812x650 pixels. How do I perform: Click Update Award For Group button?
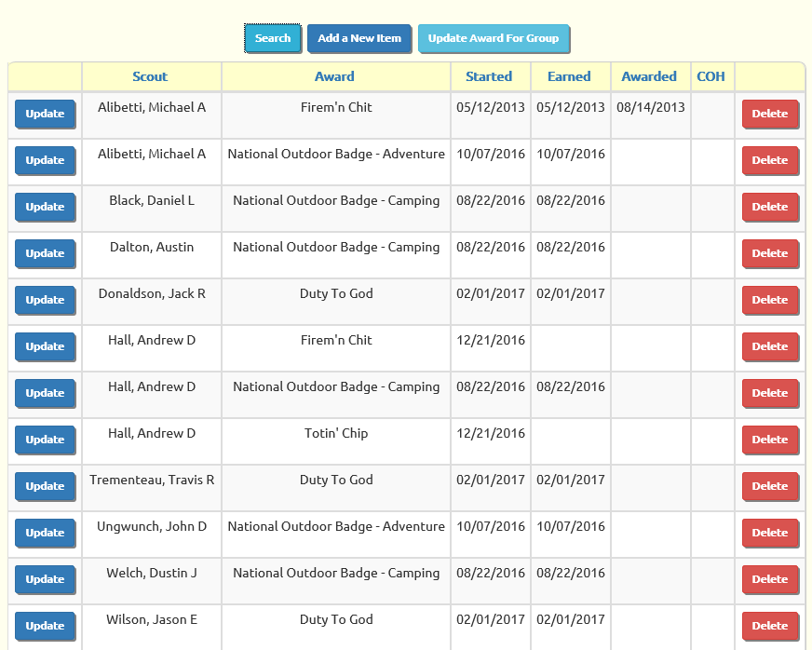tap(494, 38)
